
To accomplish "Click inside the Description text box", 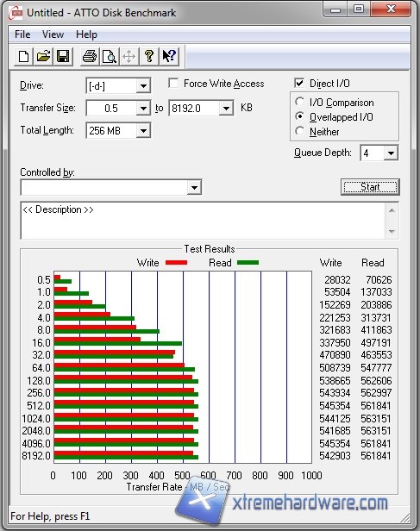I will (203, 221).
